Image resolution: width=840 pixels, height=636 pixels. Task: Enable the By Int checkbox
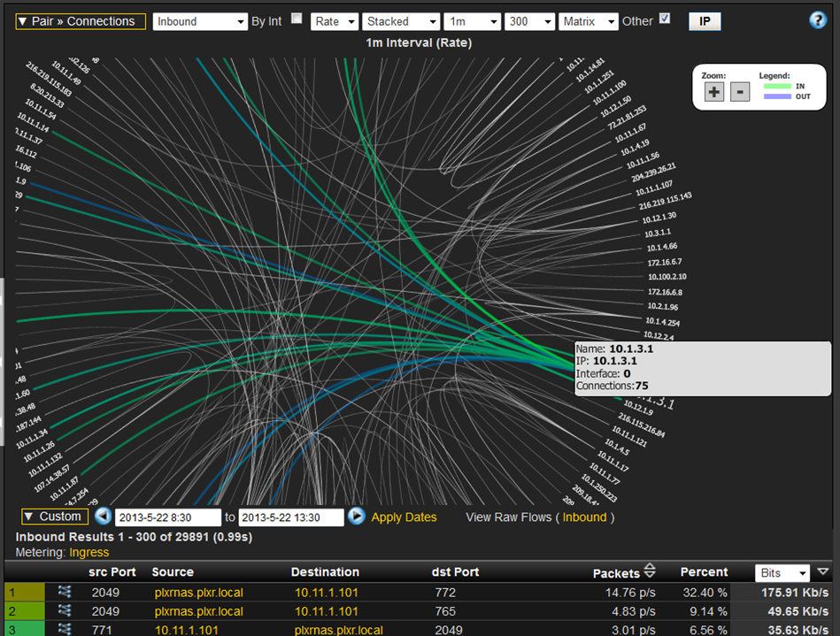click(297, 19)
